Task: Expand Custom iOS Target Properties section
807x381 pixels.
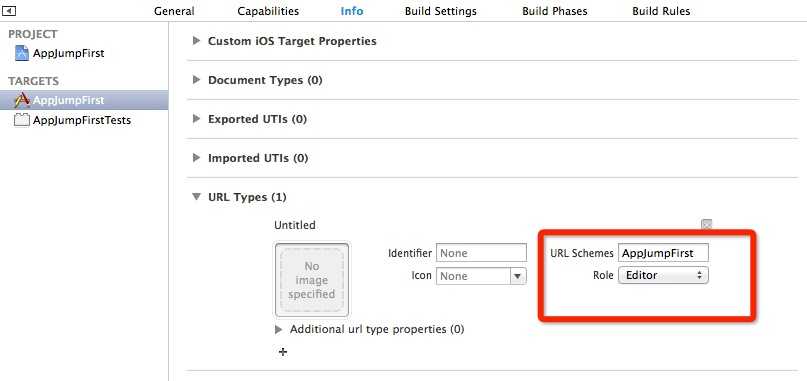Action: click(x=196, y=41)
